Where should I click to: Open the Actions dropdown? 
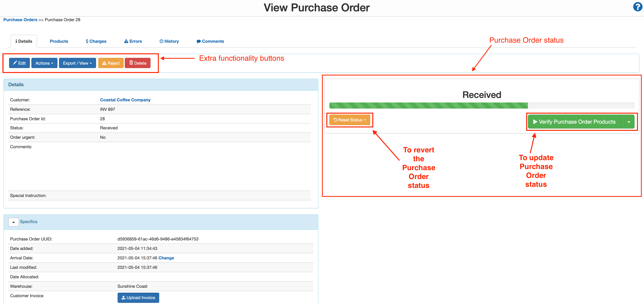[x=44, y=63]
